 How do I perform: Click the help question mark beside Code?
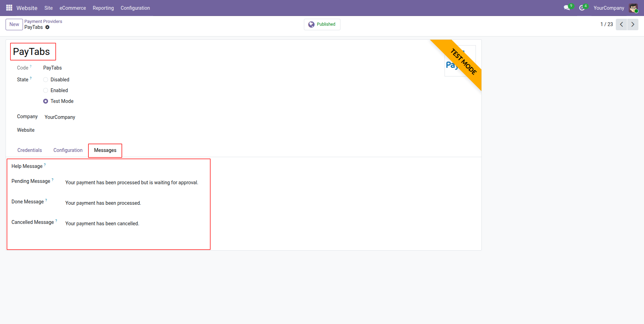coord(31,66)
